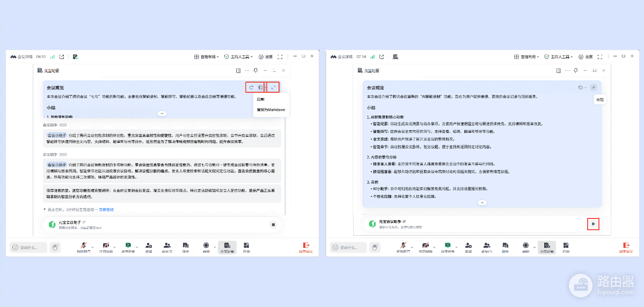Toggle side panel layout icon in left 元宝纪要 panel
644x307 pixels.
tap(238, 70)
